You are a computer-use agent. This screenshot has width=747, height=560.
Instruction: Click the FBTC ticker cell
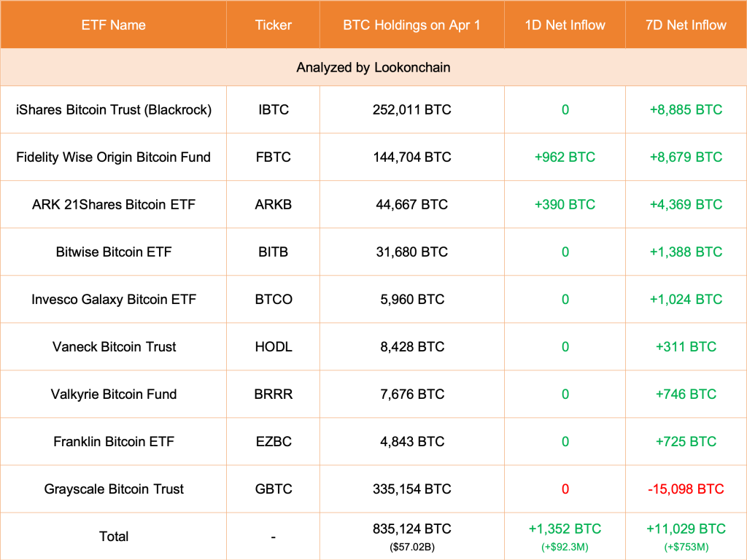(x=273, y=157)
